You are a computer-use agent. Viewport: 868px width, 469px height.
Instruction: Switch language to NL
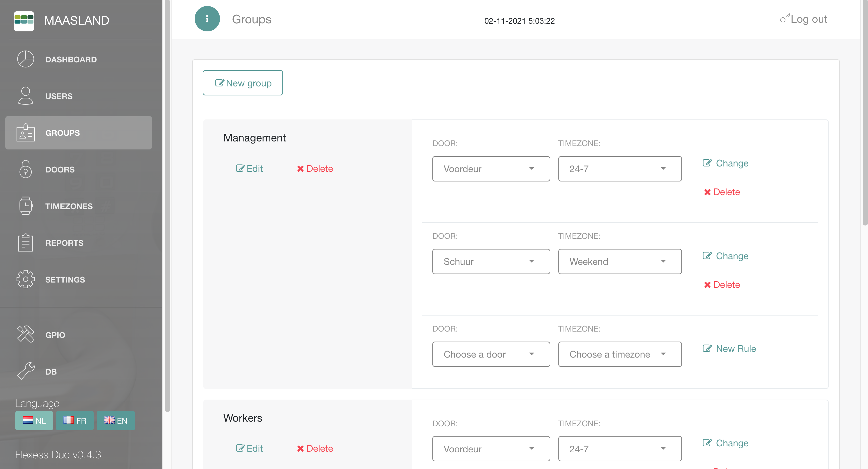click(34, 420)
